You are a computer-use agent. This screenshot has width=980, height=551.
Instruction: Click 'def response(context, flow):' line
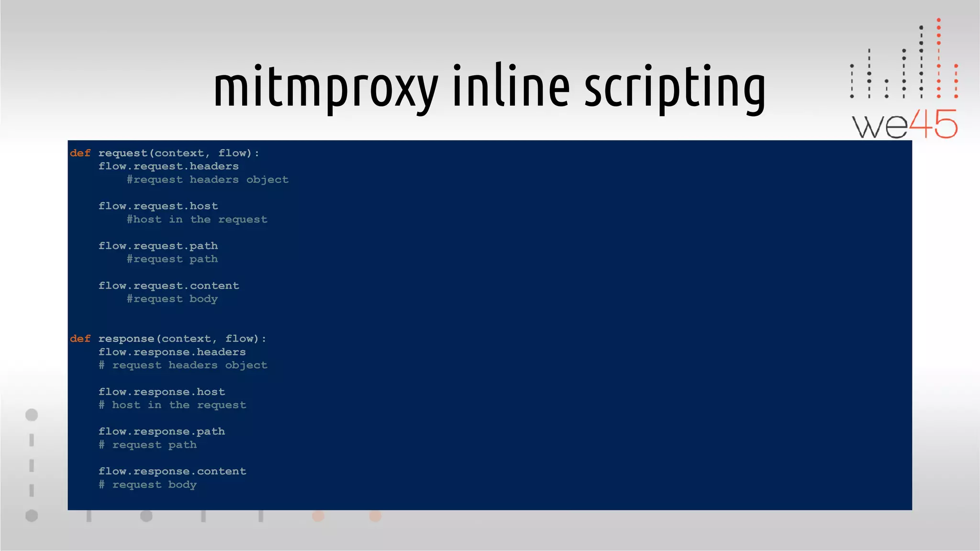pos(168,339)
